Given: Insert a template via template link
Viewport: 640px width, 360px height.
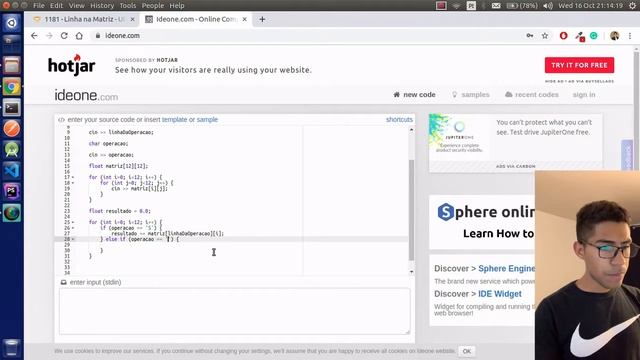Looking at the screenshot, I should pyautogui.click(x=174, y=120).
